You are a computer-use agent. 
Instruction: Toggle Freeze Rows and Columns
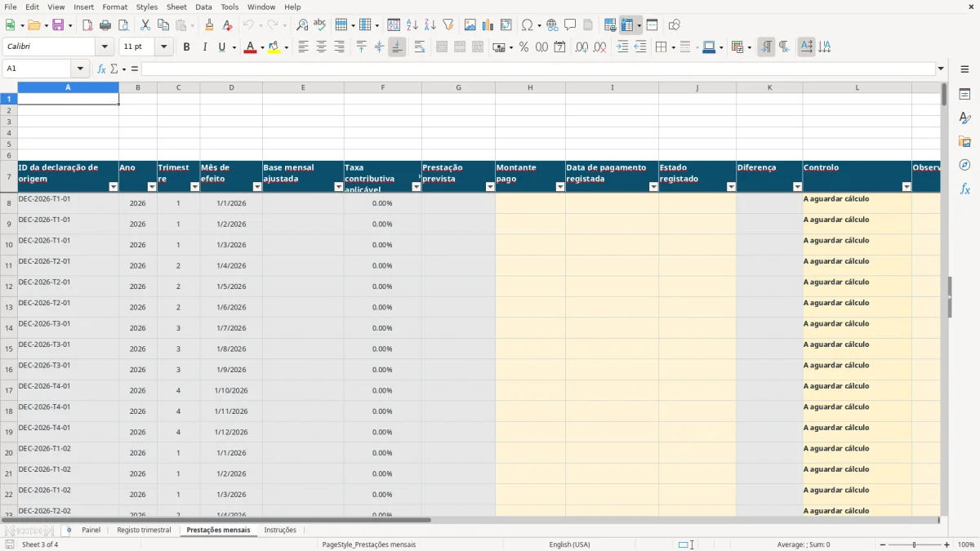(x=627, y=25)
